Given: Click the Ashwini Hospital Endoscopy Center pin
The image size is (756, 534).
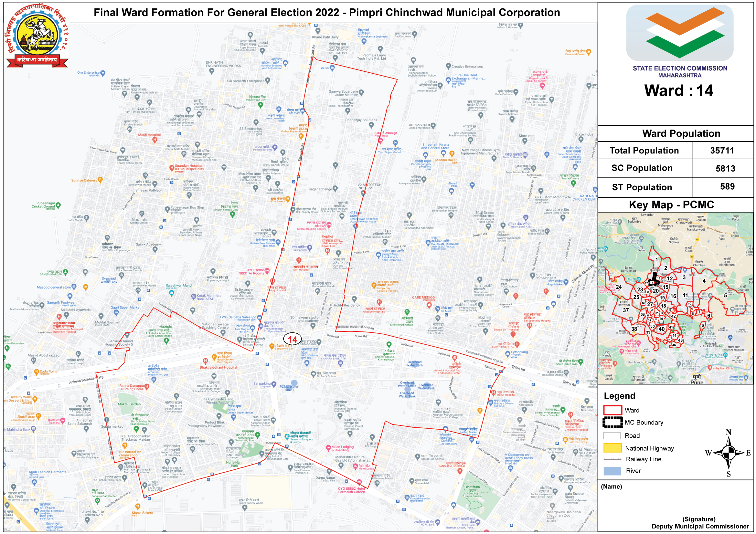Looking at the screenshot, I should (x=455, y=358).
